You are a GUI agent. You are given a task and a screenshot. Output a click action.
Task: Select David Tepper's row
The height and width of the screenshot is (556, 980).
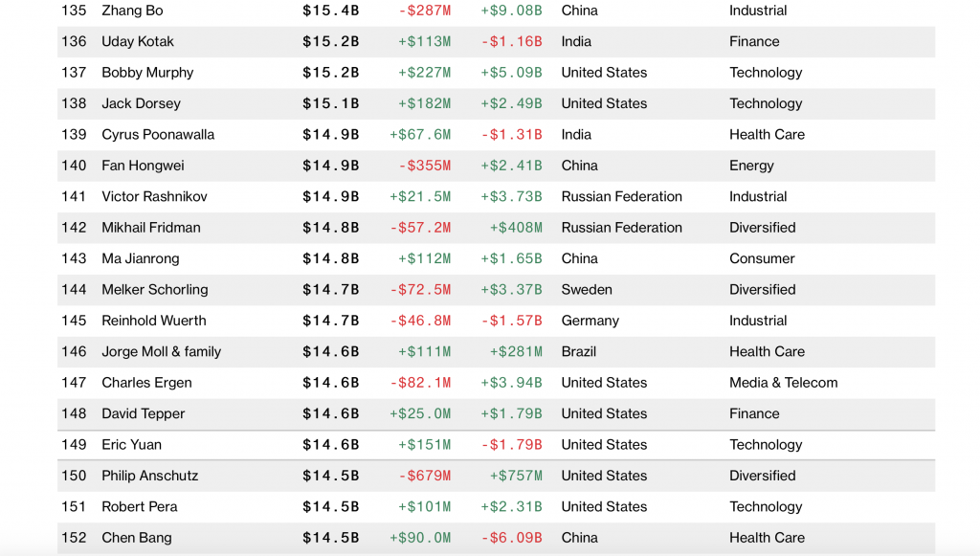pyautogui.click(x=144, y=413)
